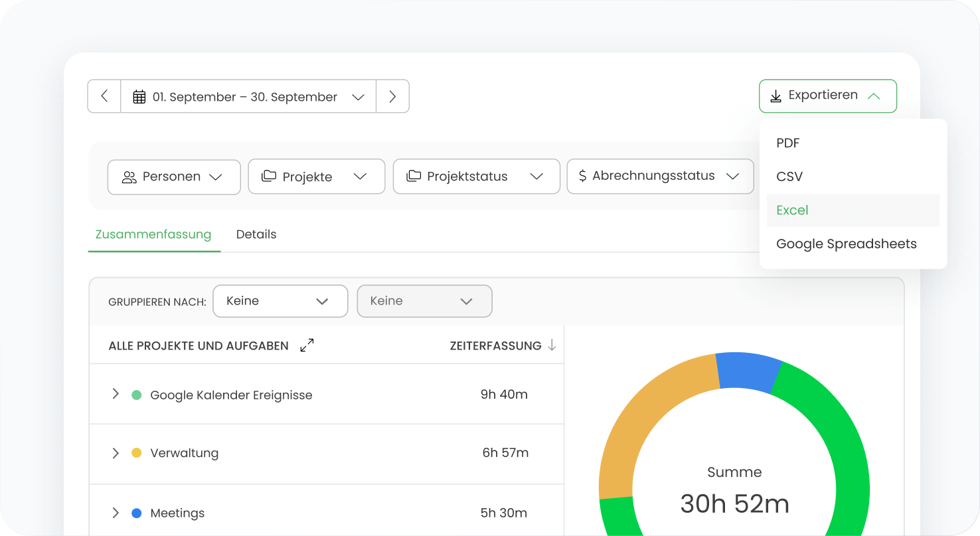Click the calendar icon in date range
The width and height of the screenshot is (980, 536).
[x=139, y=97]
